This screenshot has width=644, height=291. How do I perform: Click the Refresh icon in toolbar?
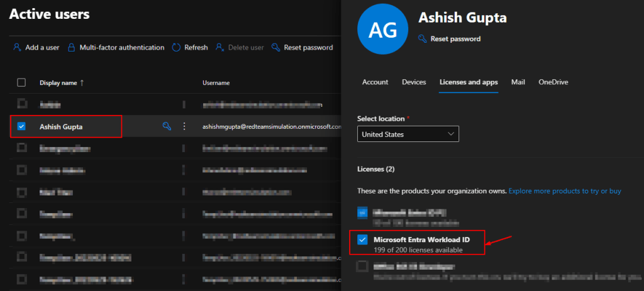coord(177,47)
